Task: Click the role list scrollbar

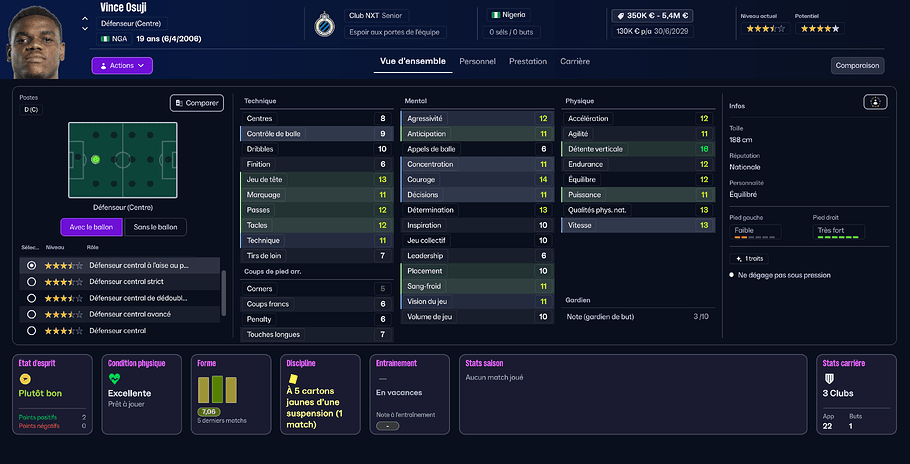Action: click(x=222, y=292)
